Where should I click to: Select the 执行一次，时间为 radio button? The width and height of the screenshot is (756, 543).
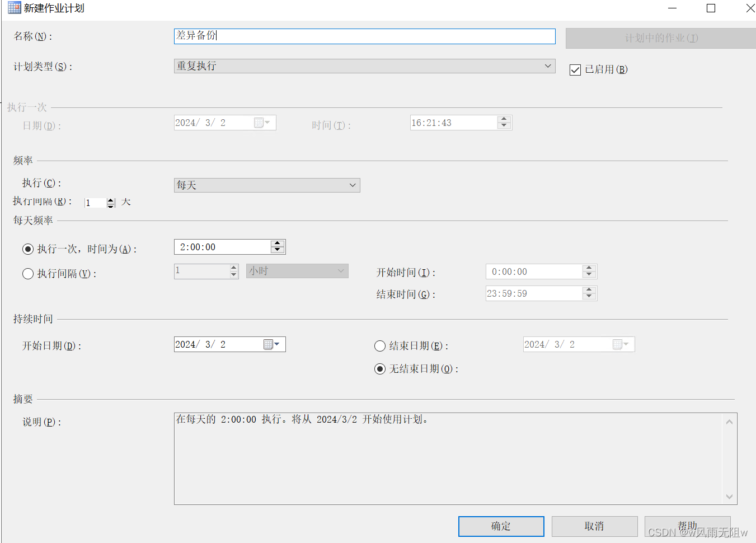click(28, 249)
